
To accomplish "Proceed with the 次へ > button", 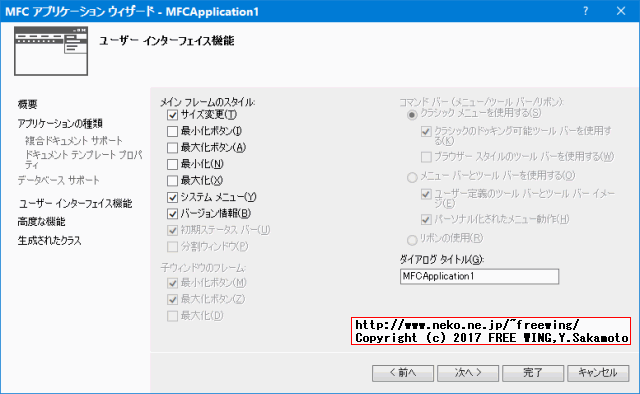I will 468,373.
